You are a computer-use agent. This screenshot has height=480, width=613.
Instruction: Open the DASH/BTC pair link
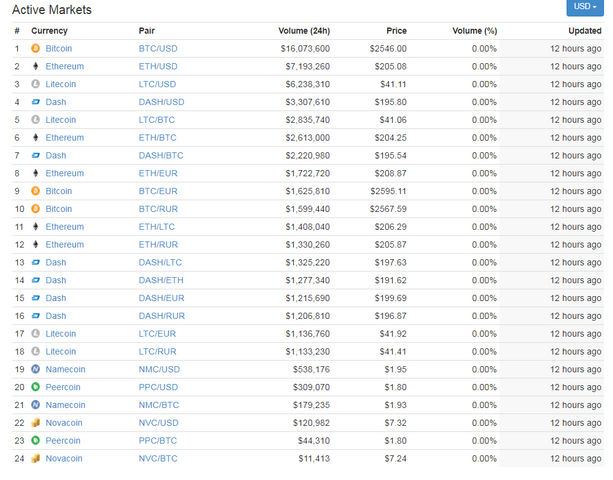click(x=161, y=155)
